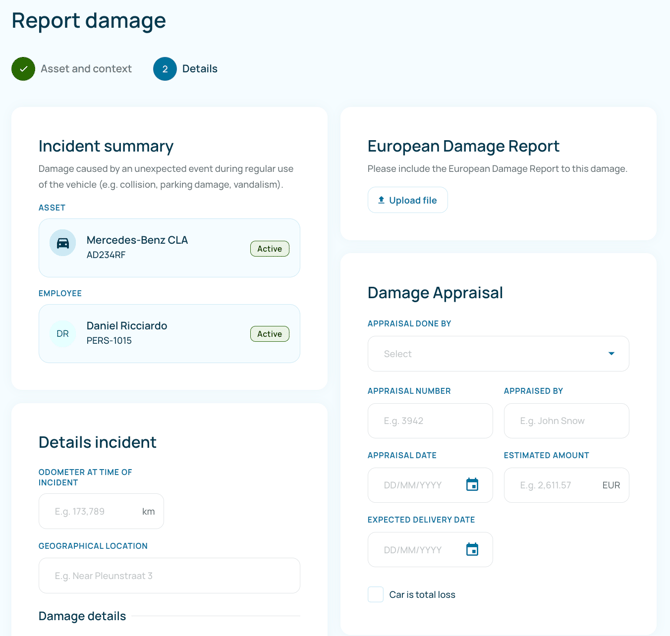Click the step 2 circle icon
The image size is (670, 636).
point(165,69)
